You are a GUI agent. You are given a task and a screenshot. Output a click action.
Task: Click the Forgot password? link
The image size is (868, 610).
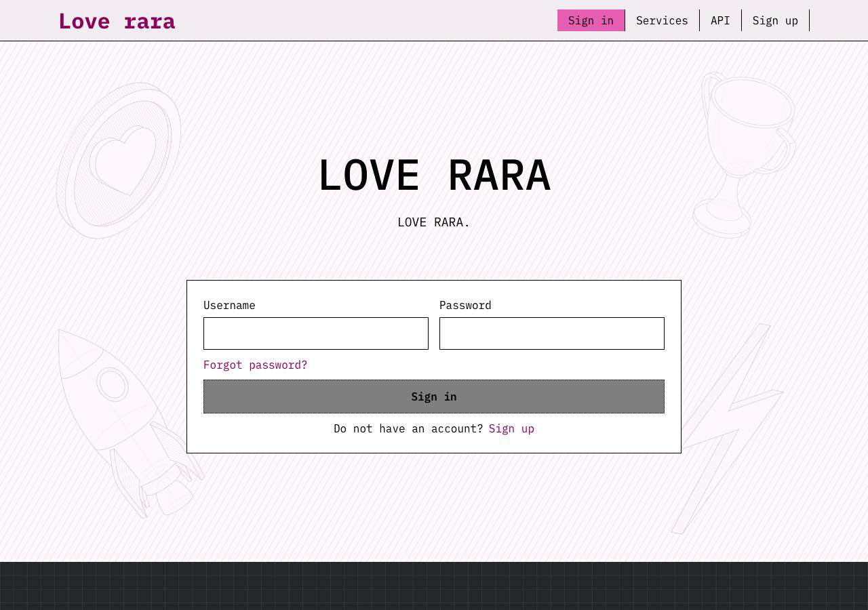(x=255, y=365)
